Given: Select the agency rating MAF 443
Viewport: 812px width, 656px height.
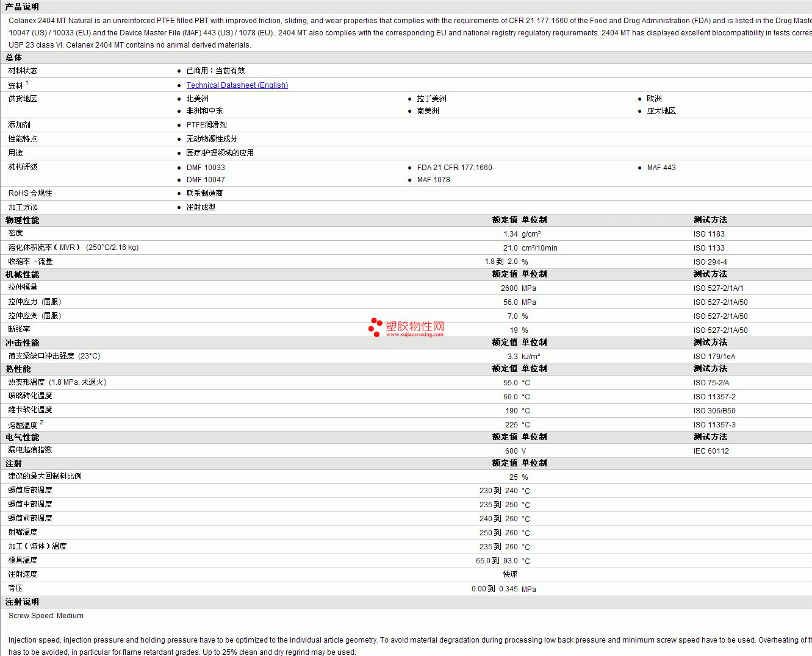Looking at the screenshot, I should point(661,168).
